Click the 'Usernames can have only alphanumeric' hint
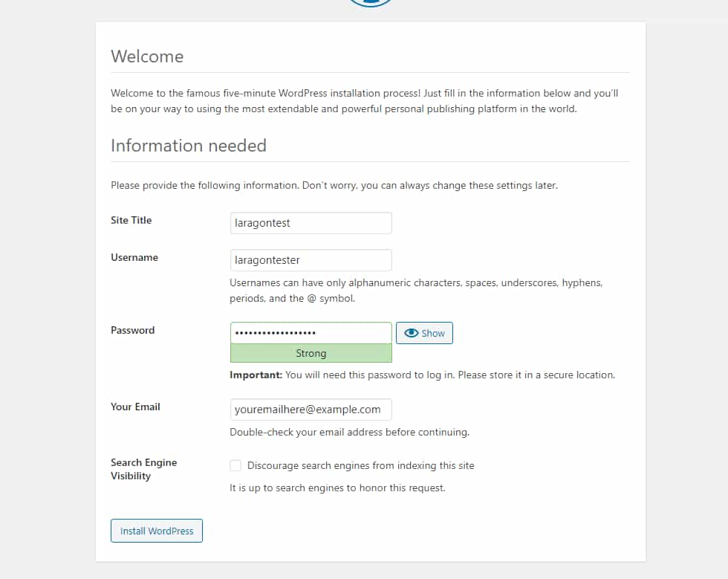Screen dimensions: 728x579 [416, 291]
